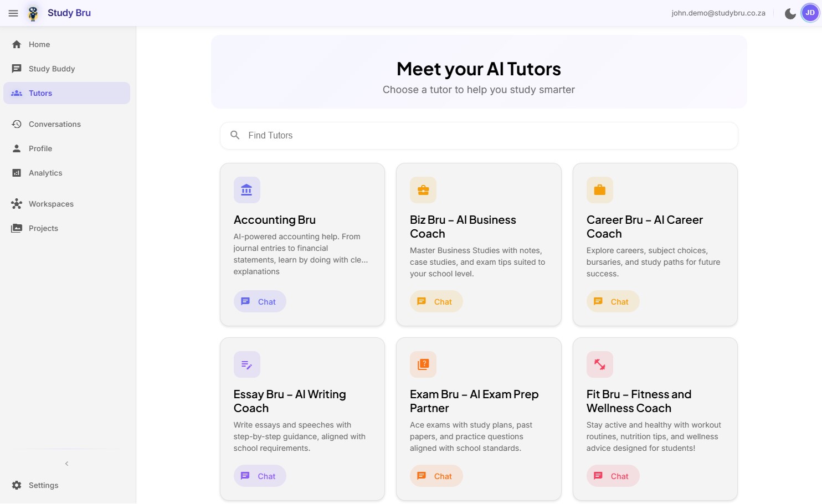
Task: Click the Biz Bru briefcase icon
Action: tap(423, 190)
